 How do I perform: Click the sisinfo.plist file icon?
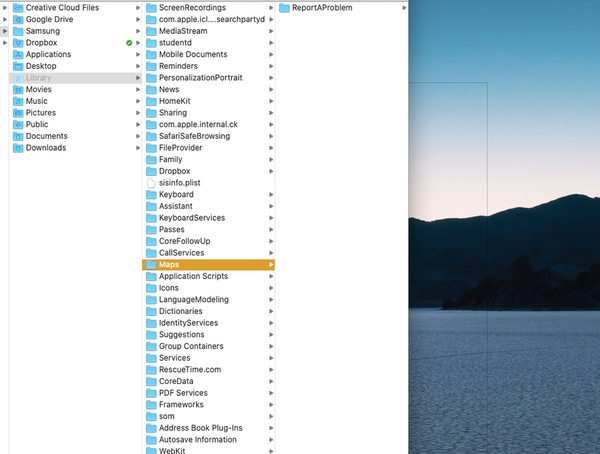[x=151, y=183]
